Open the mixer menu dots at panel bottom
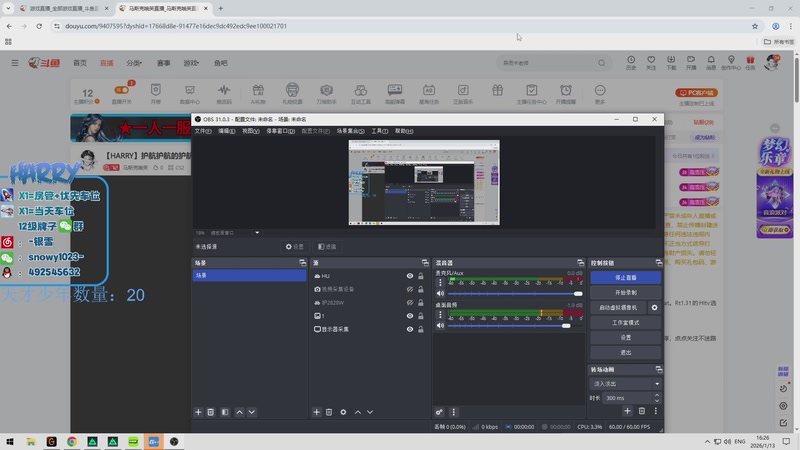This screenshot has width=800, height=450. (454, 412)
